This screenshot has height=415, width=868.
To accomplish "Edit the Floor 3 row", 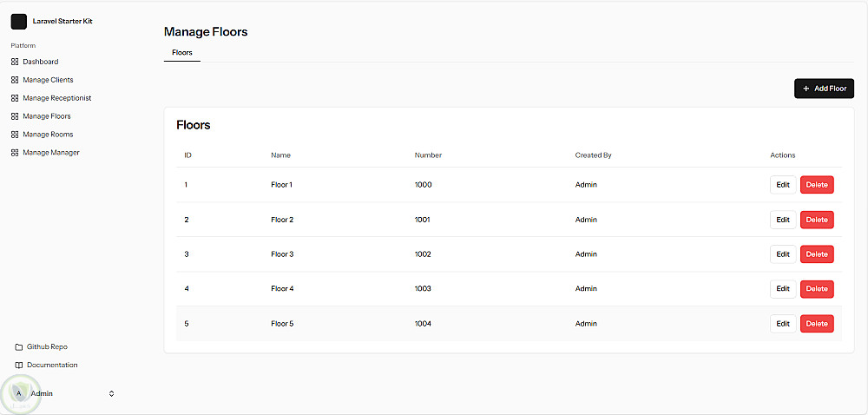I will pyautogui.click(x=783, y=254).
